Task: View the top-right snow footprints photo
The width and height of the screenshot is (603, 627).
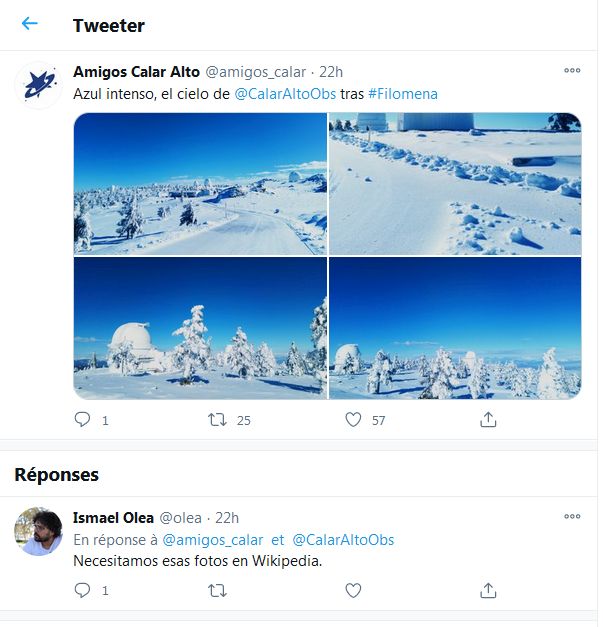Action: 455,184
